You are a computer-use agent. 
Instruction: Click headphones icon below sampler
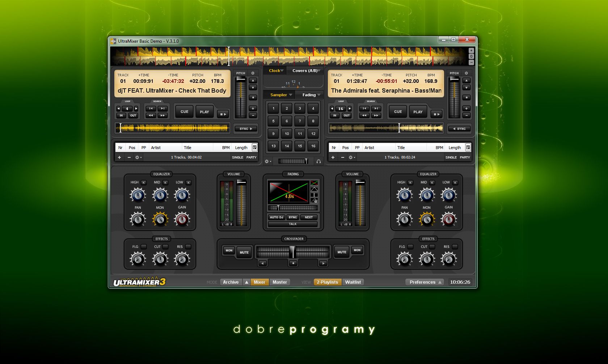pos(318,161)
